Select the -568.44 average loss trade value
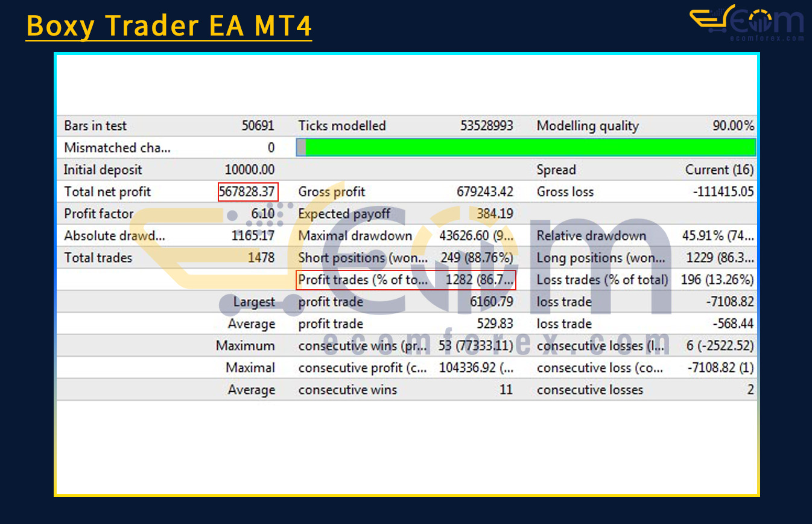Image resolution: width=812 pixels, height=524 pixels. [x=733, y=324]
